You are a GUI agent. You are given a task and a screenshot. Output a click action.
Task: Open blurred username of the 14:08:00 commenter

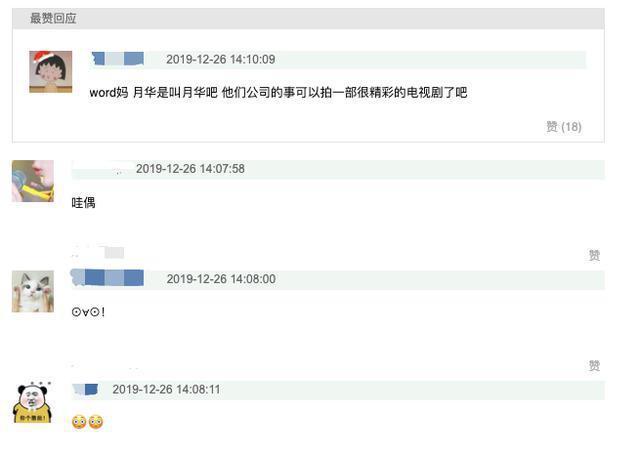click(107, 278)
